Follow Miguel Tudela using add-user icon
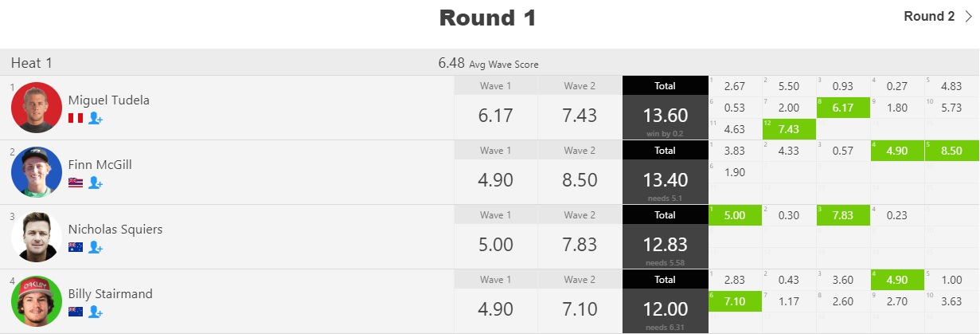Image resolution: width=980 pixels, height=334 pixels. (96, 118)
